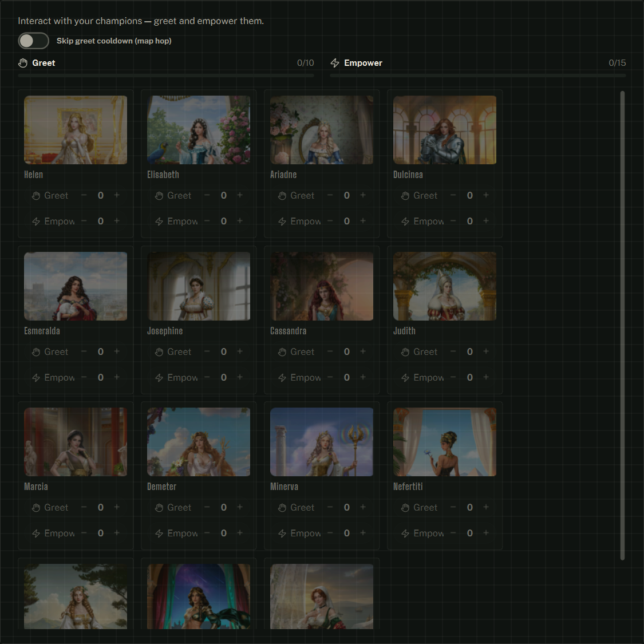Click the Empower lightning icon in header

click(335, 63)
